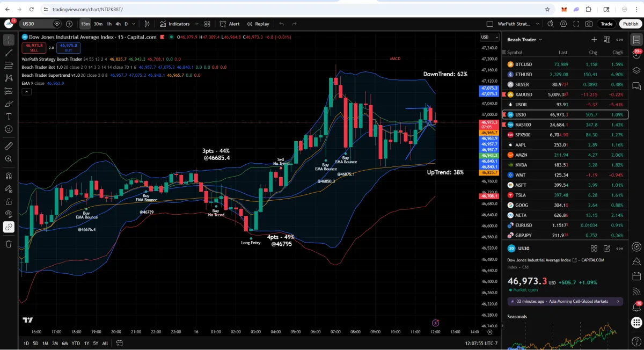Image resolution: width=644 pixels, height=350 pixels.
Task: Switch to the 1h timeframe
Action: click(x=109, y=24)
